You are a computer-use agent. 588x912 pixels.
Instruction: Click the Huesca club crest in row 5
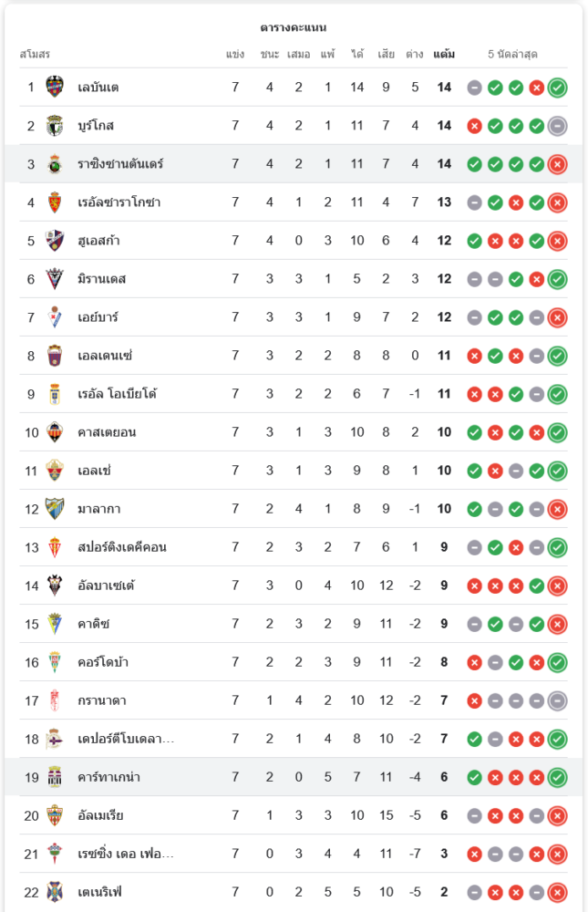[55, 241]
